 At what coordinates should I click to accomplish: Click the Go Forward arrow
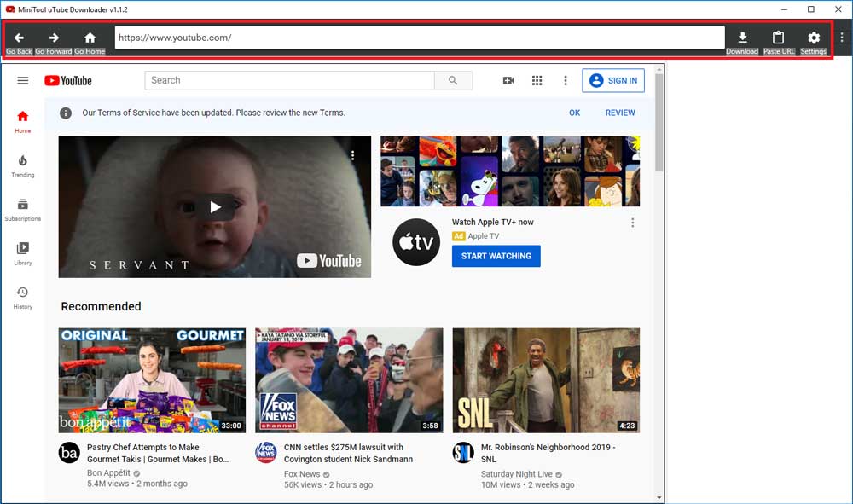[x=54, y=38]
